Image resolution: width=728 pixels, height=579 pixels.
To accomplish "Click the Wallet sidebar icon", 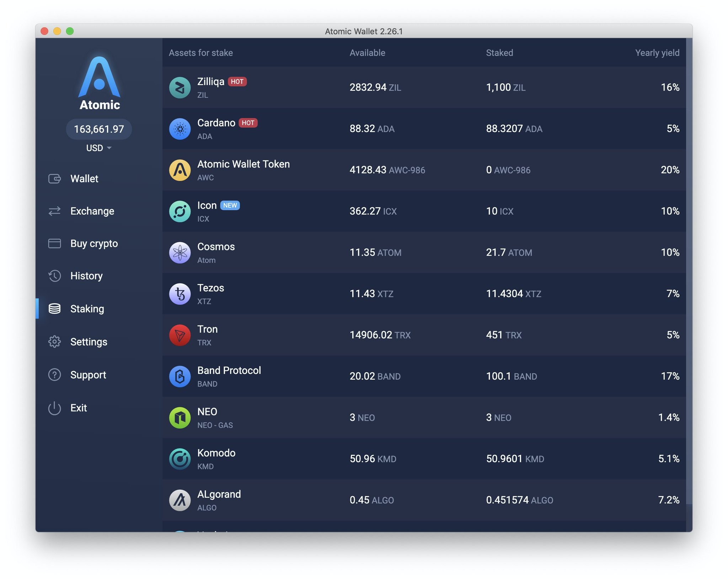I will pyautogui.click(x=54, y=179).
